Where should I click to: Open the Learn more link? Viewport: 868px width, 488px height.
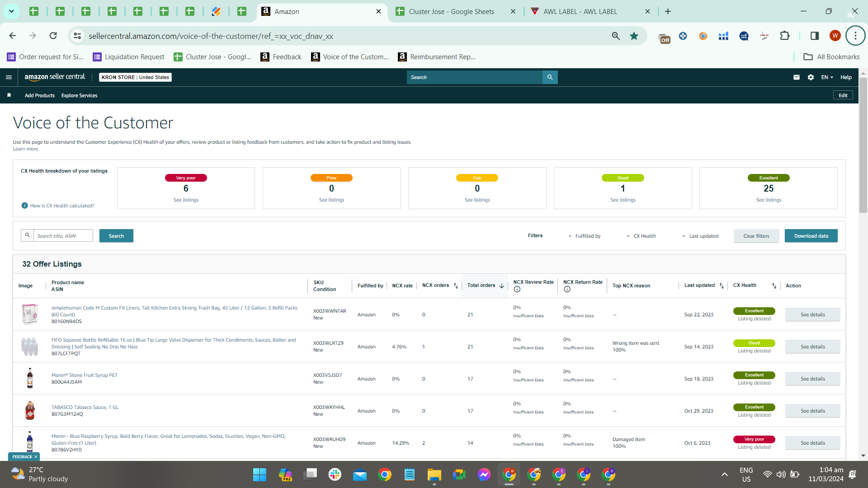pos(25,149)
